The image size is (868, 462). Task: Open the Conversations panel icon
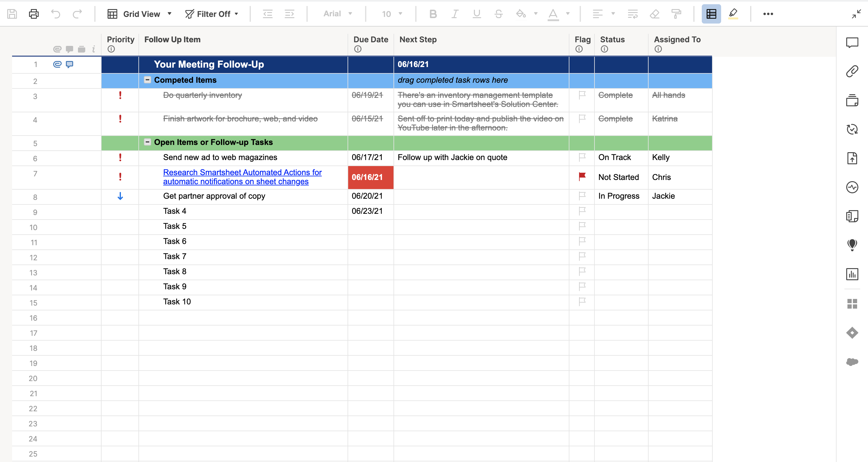(852, 43)
